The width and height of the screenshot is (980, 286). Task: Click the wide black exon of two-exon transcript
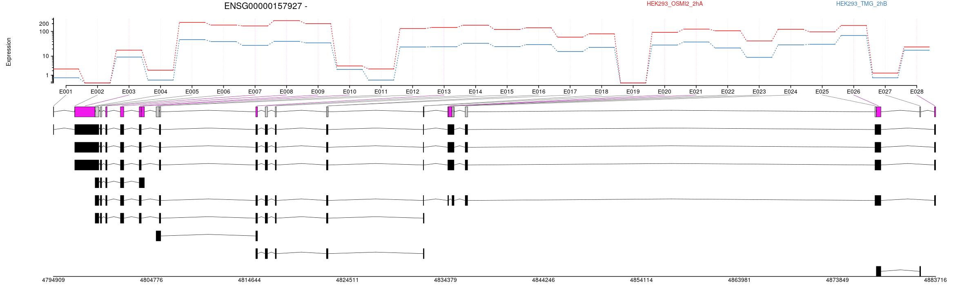pos(158,236)
